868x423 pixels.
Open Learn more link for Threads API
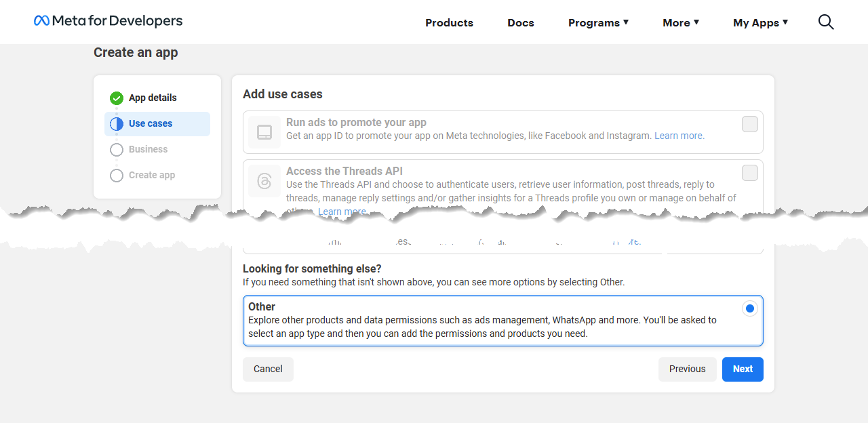pos(342,211)
